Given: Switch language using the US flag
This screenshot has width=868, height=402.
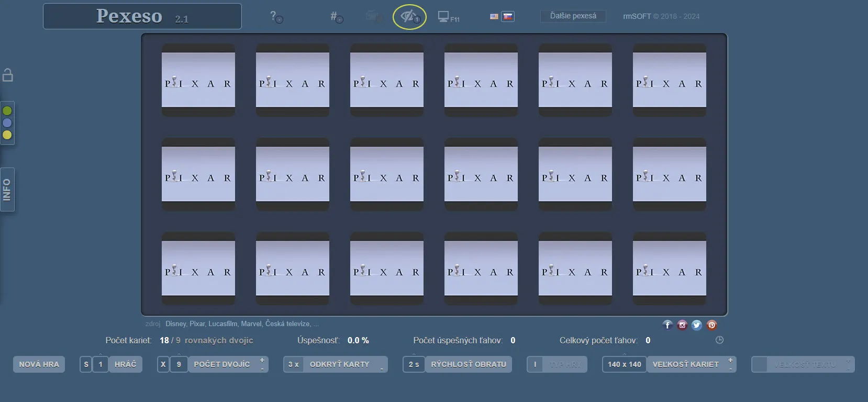Looking at the screenshot, I should tap(494, 17).
